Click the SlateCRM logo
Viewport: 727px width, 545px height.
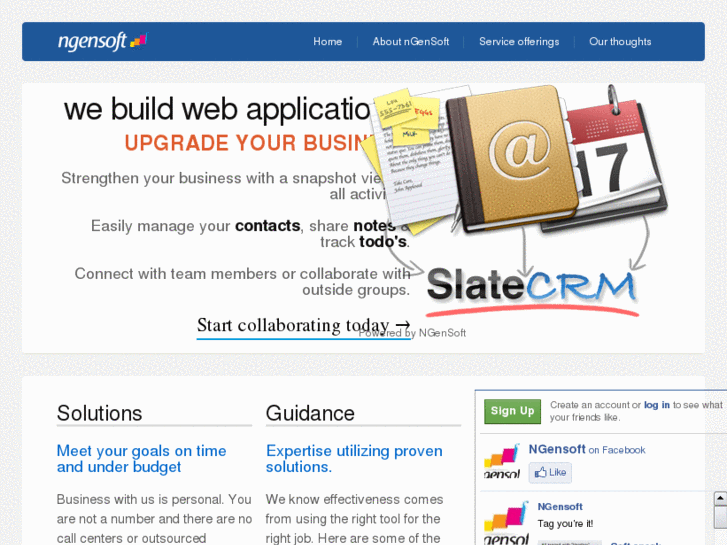pos(532,290)
